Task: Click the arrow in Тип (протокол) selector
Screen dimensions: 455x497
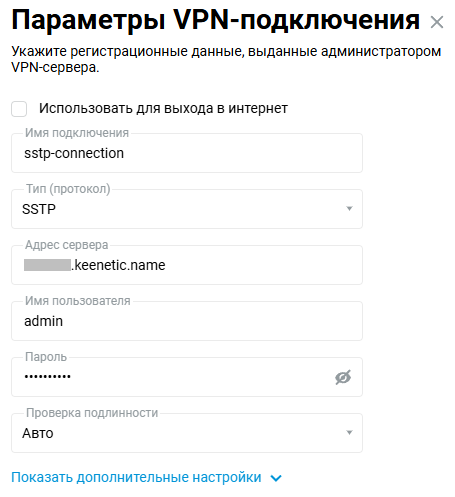Action: (349, 209)
